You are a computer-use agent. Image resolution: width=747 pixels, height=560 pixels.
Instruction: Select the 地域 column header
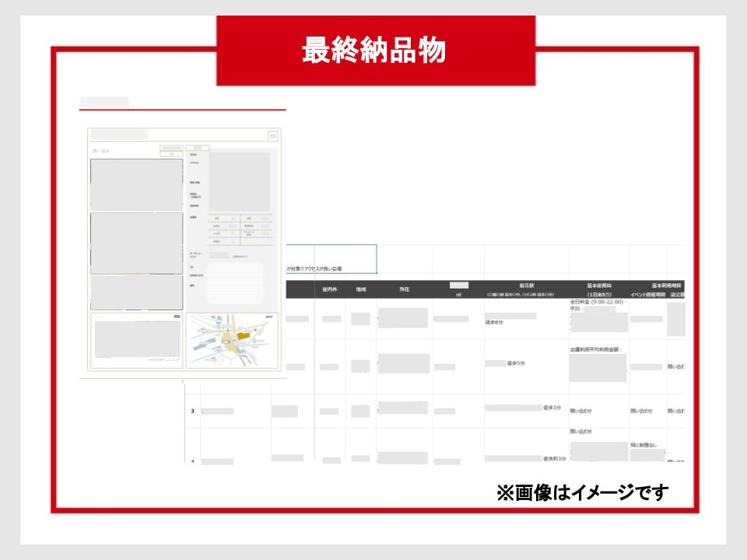(x=360, y=289)
